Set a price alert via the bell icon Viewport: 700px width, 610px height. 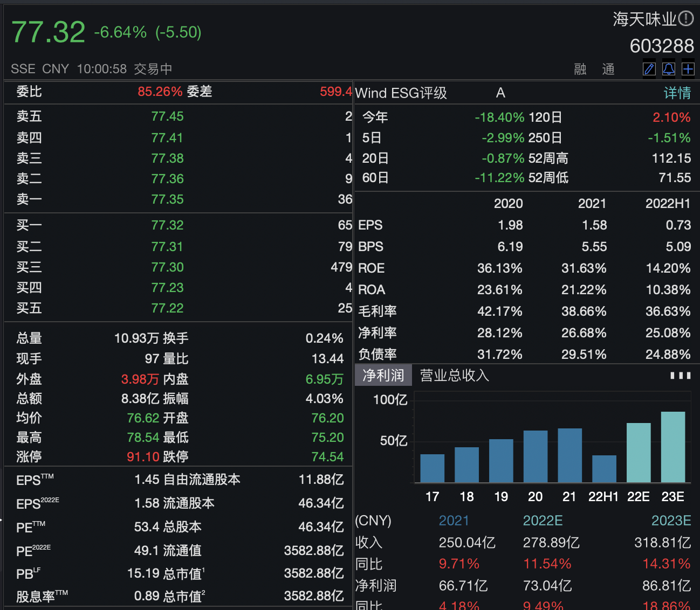(x=668, y=69)
